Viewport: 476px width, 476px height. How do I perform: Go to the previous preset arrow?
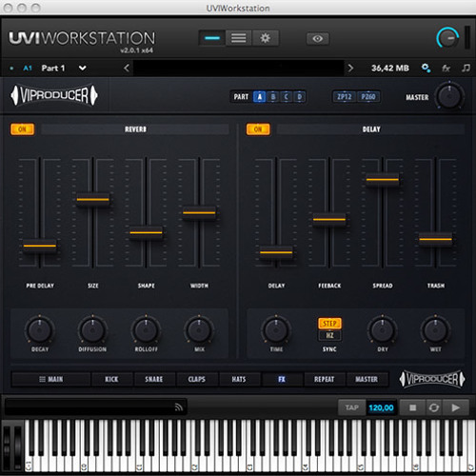click(x=127, y=68)
